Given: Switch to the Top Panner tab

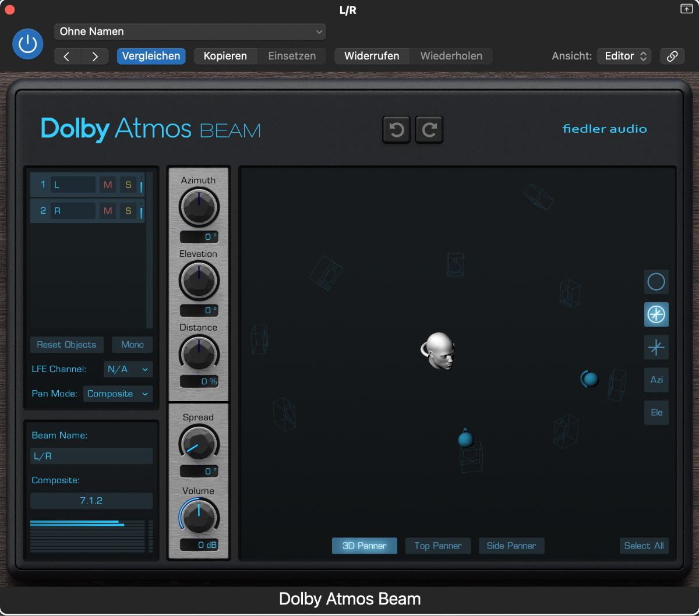Looking at the screenshot, I should pyautogui.click(x=438, y=546).
